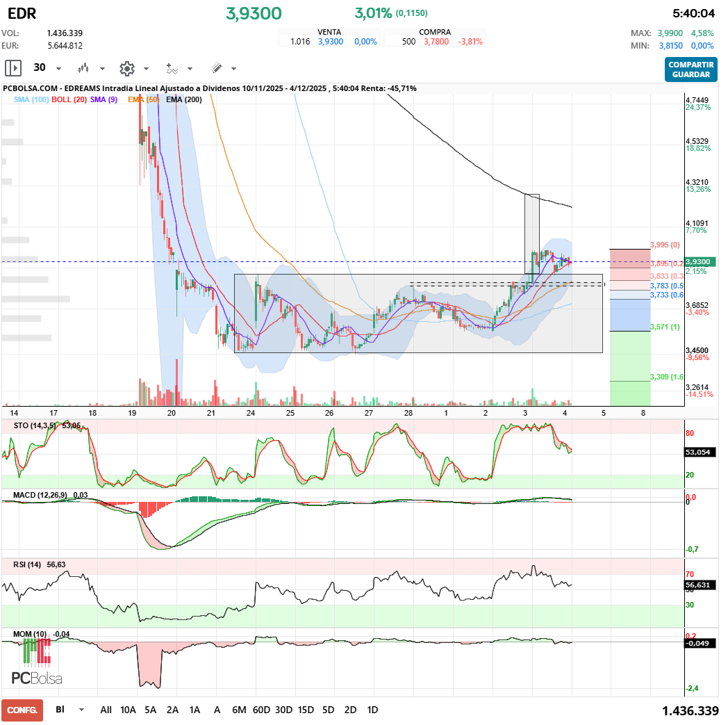Click the 3,9300 current price label on axis
The image size is (728, 725).
[x=700, y=262]
